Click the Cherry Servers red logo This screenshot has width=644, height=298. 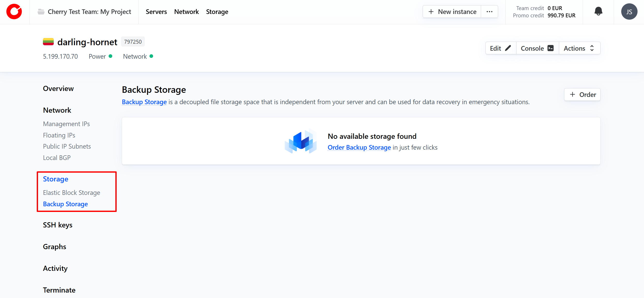coord(14,12)
